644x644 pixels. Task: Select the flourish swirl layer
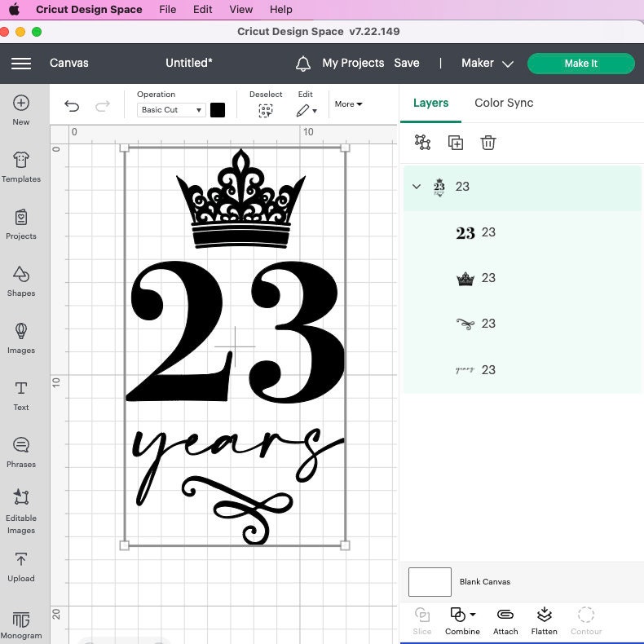[x=522, y=324]
